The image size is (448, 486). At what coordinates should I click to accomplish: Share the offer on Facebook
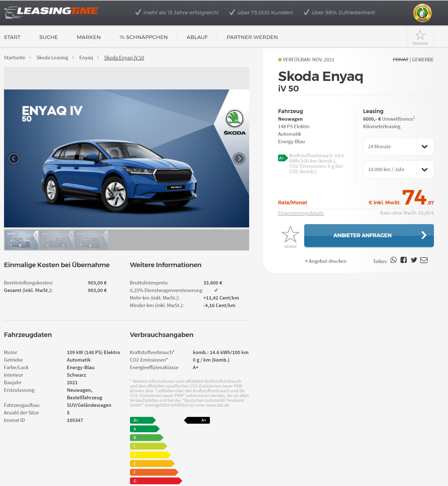[x=404, y=260]
